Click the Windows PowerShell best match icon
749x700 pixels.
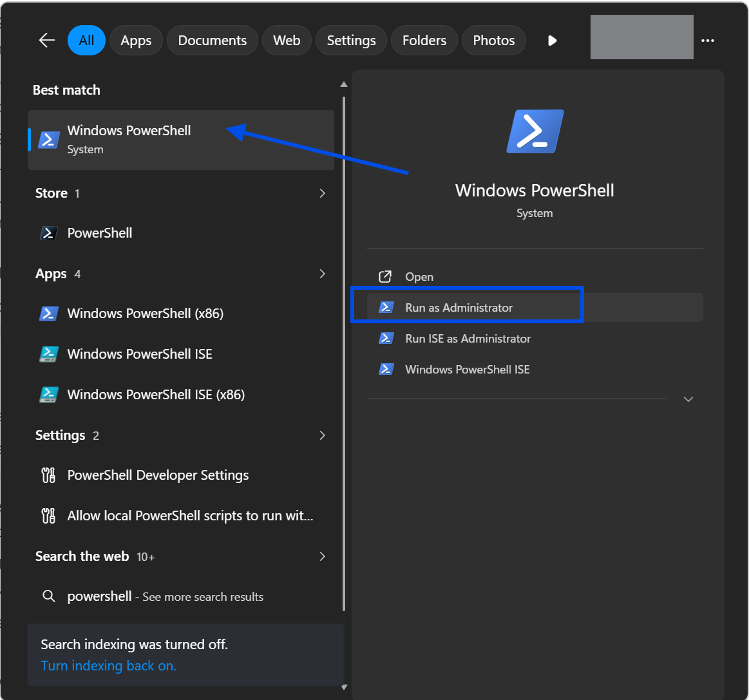pyautogui.click(x=49, y=140)
